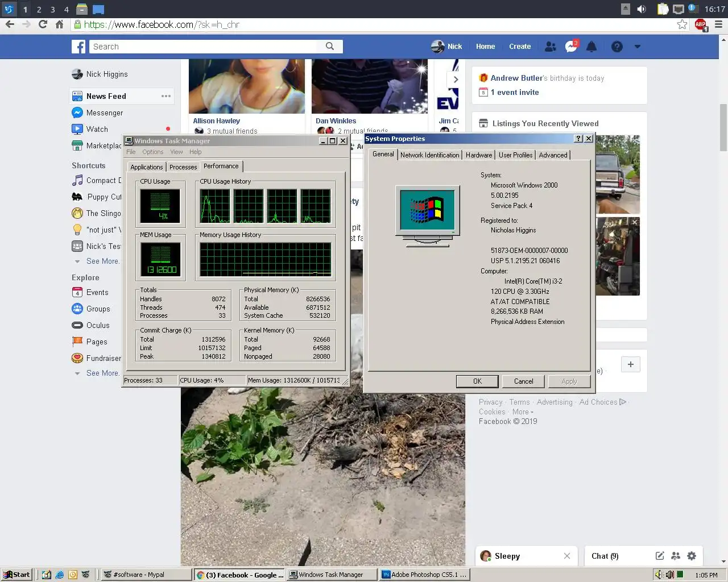Click the Windows Start button
Image resolution: width=728 pixels, height=582 pixels.
tap(16, 575)
